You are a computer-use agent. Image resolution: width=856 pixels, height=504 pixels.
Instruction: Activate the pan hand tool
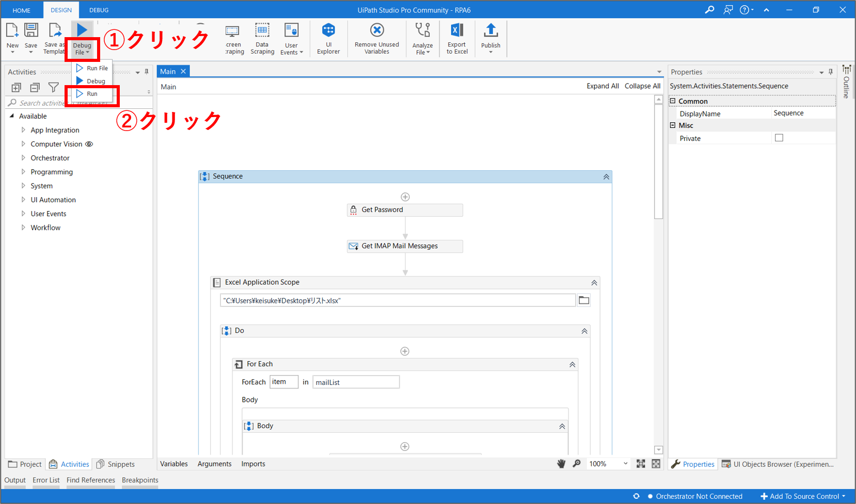coord(561,464)
